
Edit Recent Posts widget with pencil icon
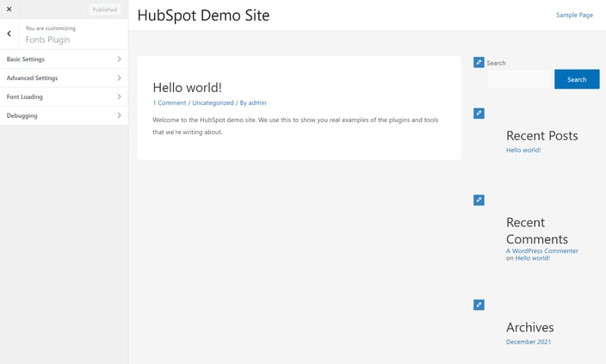coord(479,114)
